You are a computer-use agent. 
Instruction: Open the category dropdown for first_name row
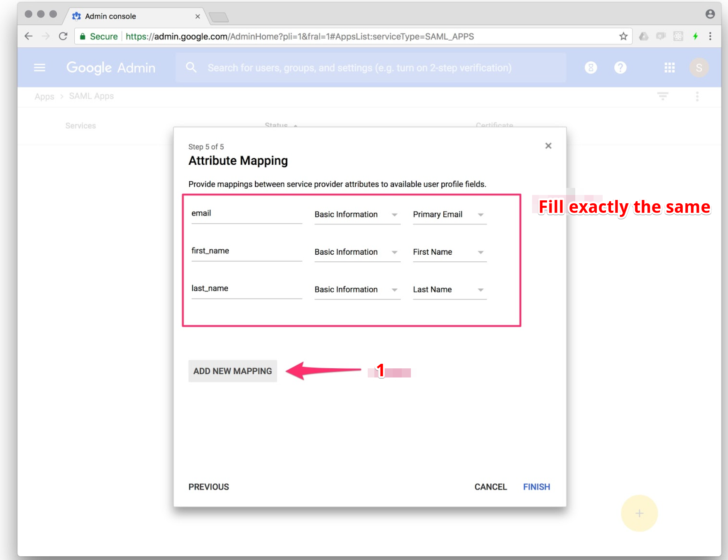click(x=357, y=252)
